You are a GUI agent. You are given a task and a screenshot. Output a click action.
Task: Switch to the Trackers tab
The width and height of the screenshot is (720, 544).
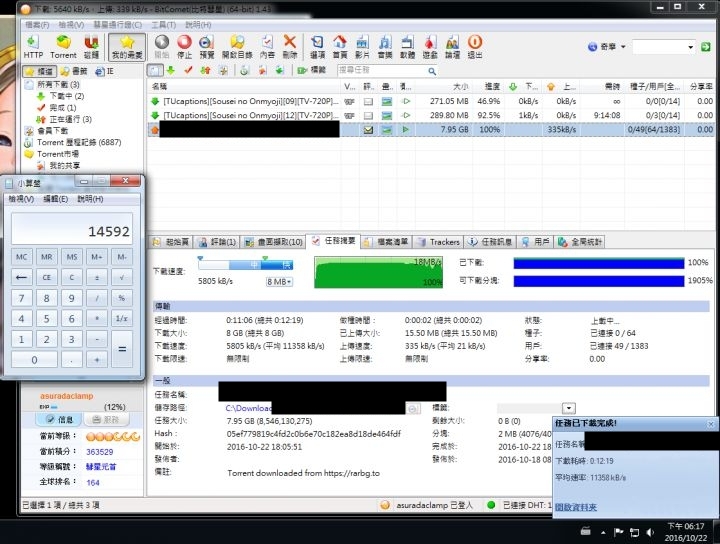click(438, 242)
